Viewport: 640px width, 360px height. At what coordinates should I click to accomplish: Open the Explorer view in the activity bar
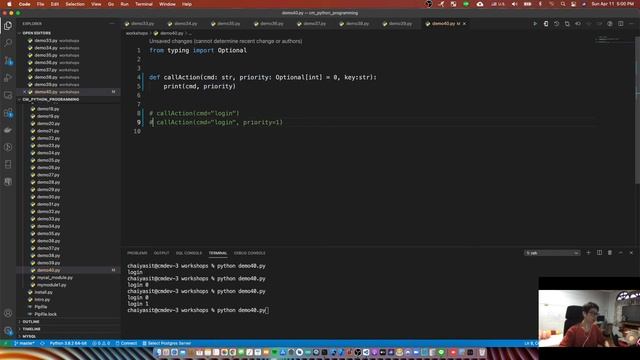click(x=8, y=25)
